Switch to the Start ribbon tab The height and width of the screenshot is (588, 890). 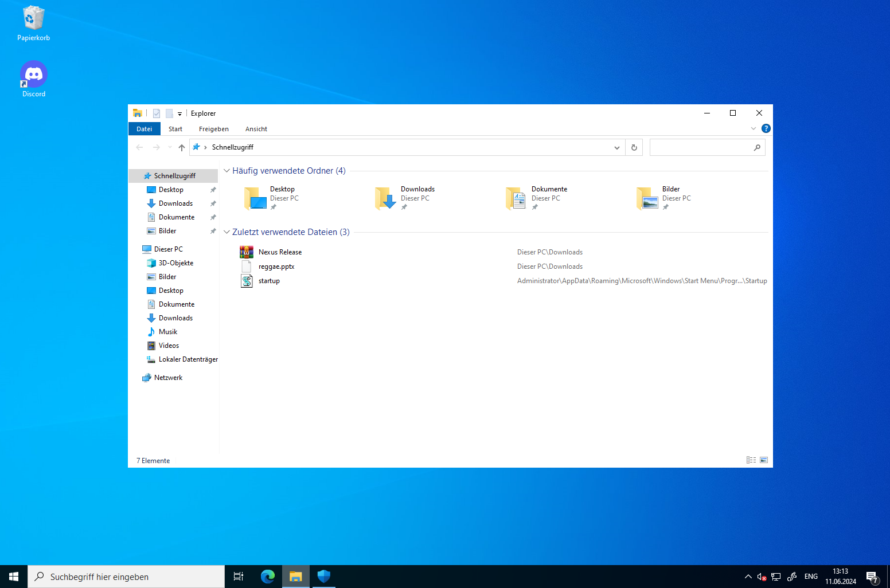point(175,129)
